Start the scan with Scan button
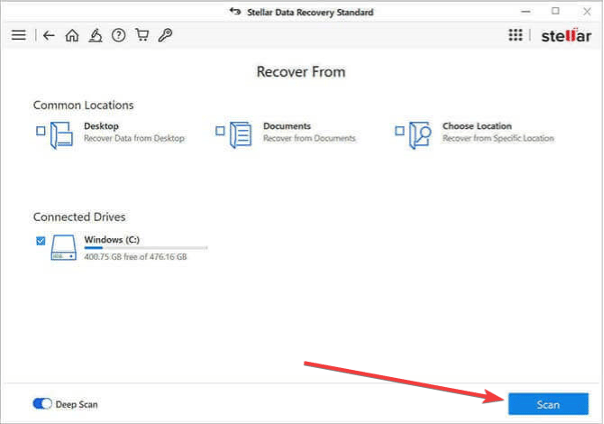Viewport: 604px width, 424px height. click(548, 404)
